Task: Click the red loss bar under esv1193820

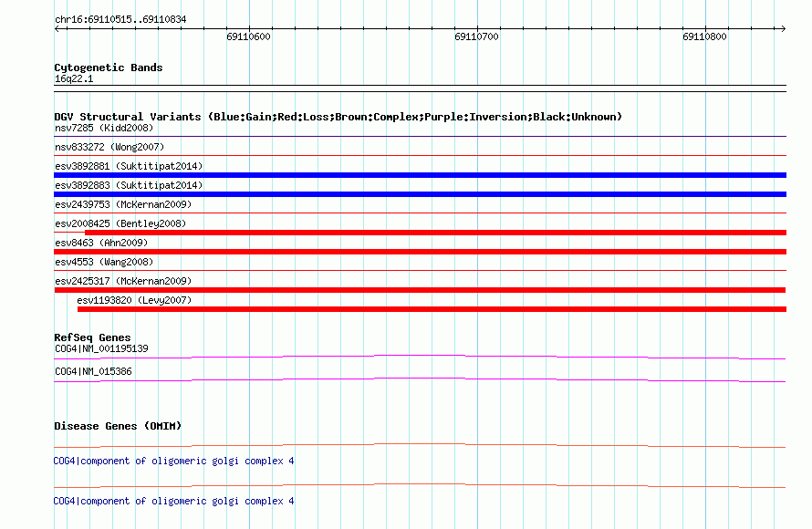Action: point(432,309)
